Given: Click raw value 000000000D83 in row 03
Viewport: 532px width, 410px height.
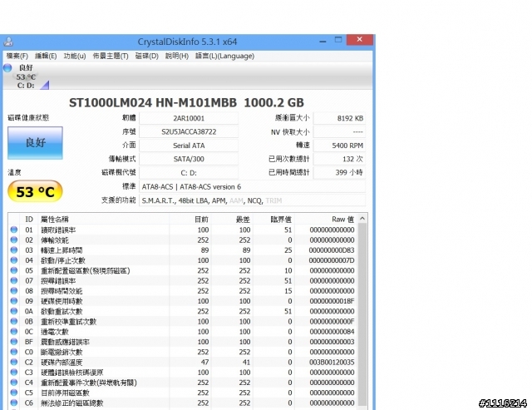Looking at the screenshot, I should tap(332, 250).
